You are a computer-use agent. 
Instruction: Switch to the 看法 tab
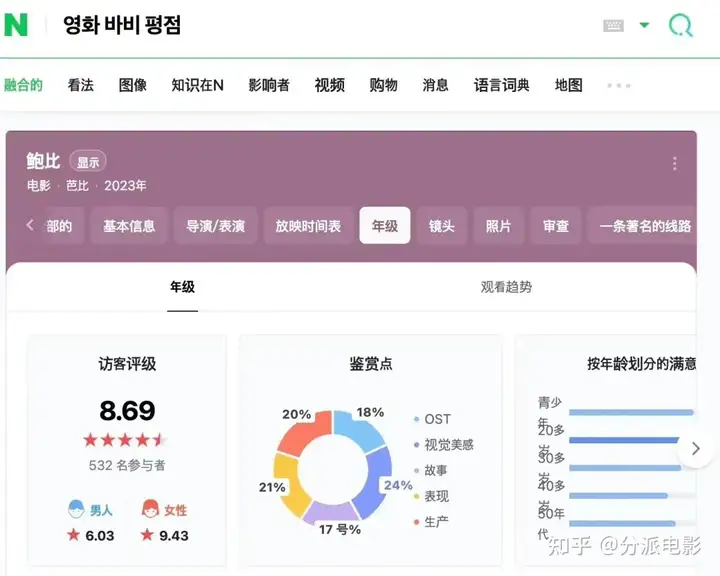point(81,85)
